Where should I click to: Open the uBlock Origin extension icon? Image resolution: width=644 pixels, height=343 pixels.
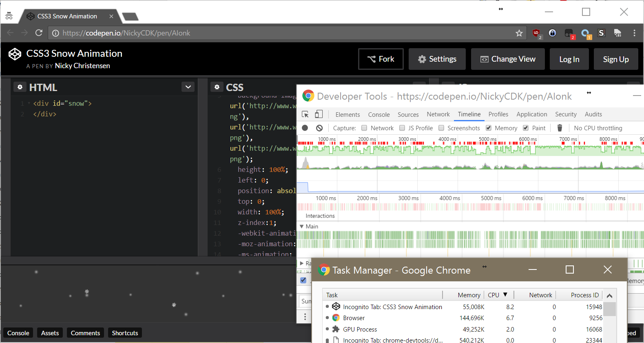coord(537,33)
